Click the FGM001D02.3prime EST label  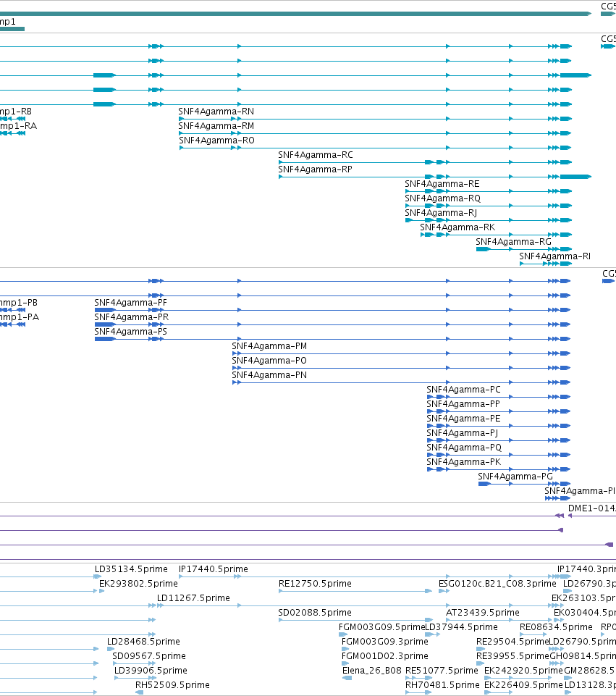[385, 656]
